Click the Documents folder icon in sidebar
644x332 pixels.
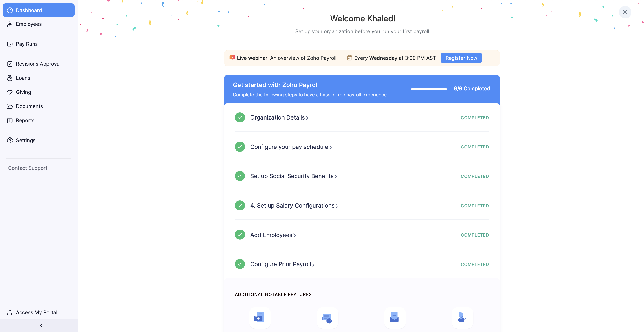pos(10,106)
